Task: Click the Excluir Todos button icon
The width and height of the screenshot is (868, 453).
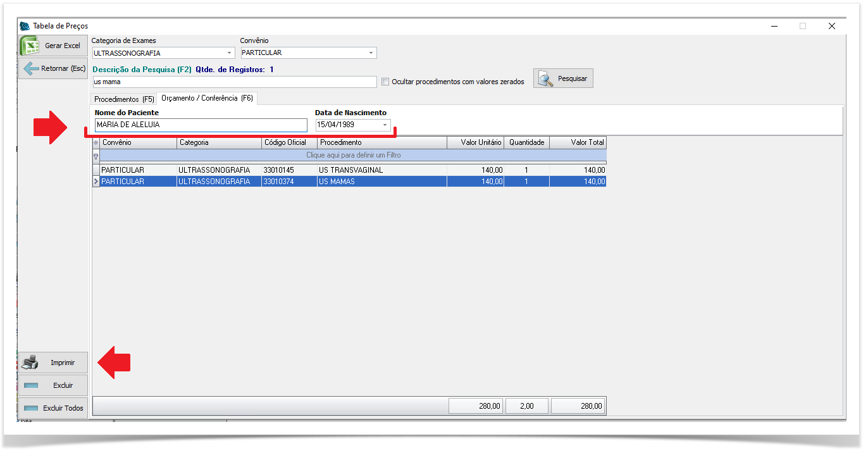Action: (30, 409)
